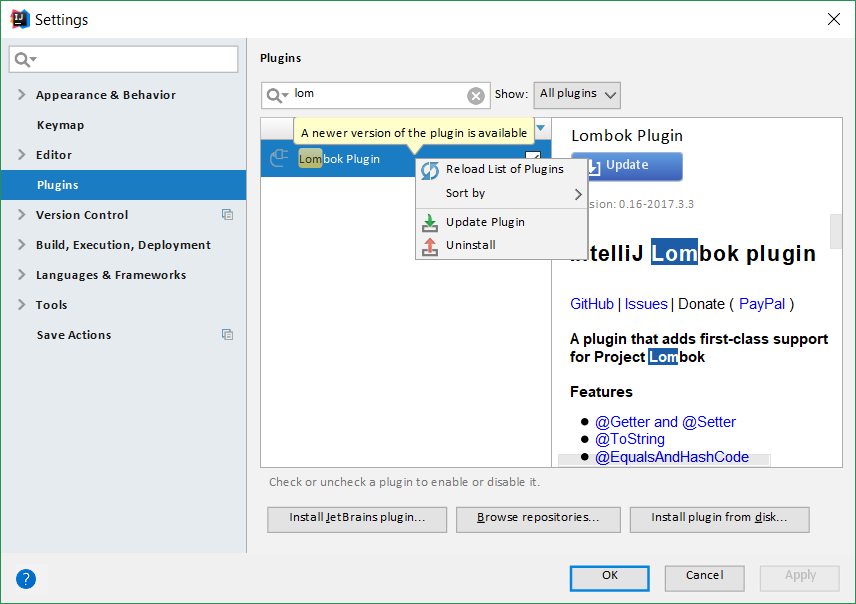The width and height of the screenshot is (856, 604).
Task: Click the blue Update button
Action: pyautogui.click(x=627, y=166)
